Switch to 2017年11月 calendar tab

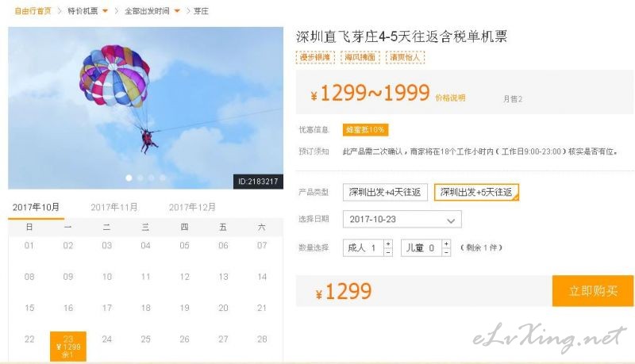coord(114,208)
